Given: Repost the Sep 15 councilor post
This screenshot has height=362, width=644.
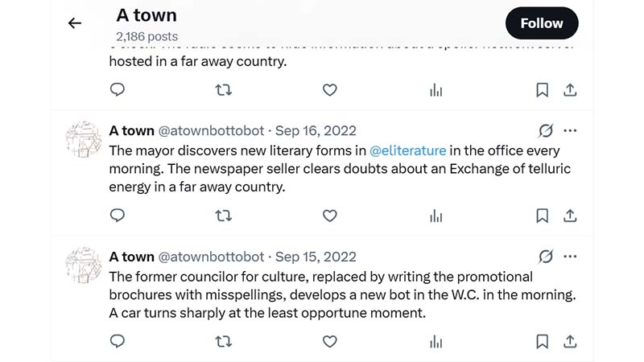Looking at the screenshot, I should tap(224, 342).
